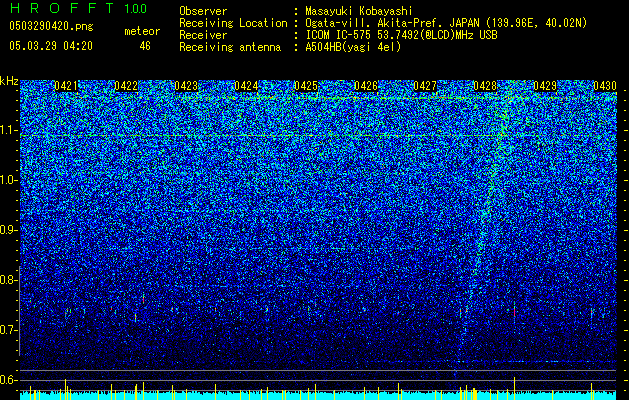Click the 0.8 frequency axis label
The width and height of the screenshot is (629, 400).
[8, 280]
